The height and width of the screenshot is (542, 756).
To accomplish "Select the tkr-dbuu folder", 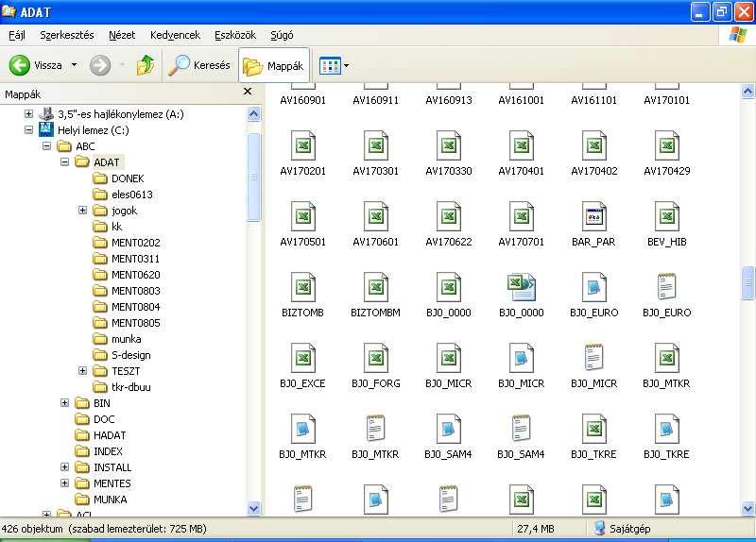I will (122, 387).
